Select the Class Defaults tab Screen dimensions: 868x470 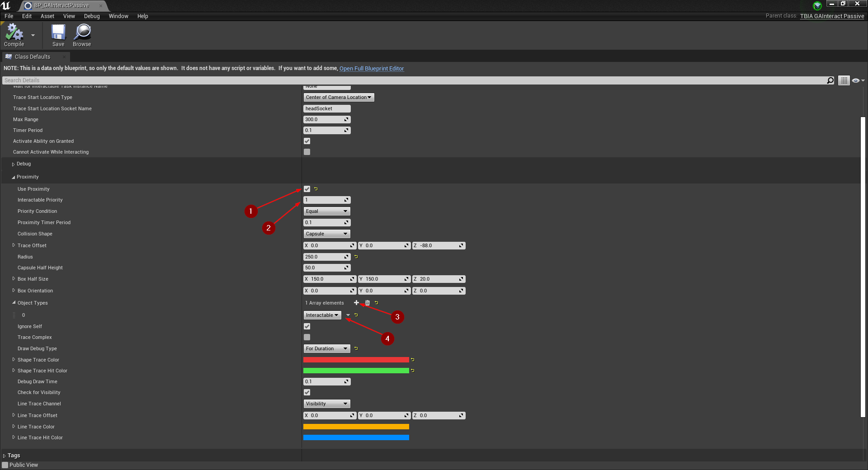tap(33, 57)
